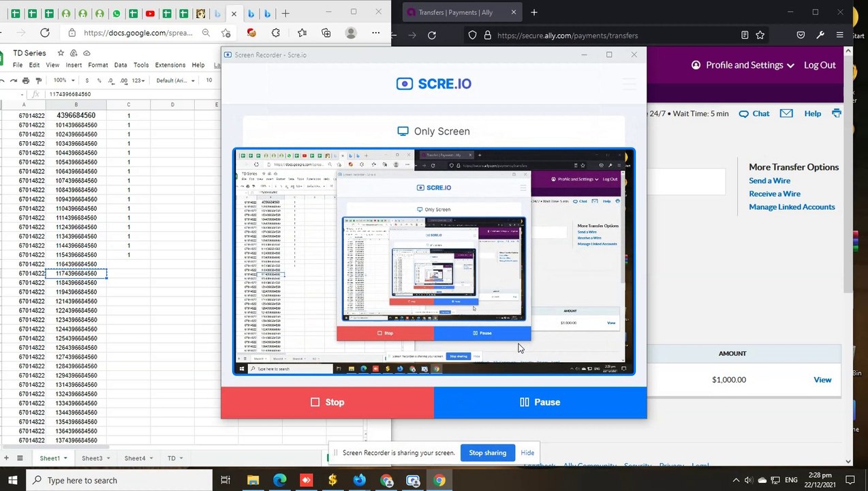Open Manage Linked Accounts on Ally
868x491 pixels.
pyautogui.click(x=792, y=207)
